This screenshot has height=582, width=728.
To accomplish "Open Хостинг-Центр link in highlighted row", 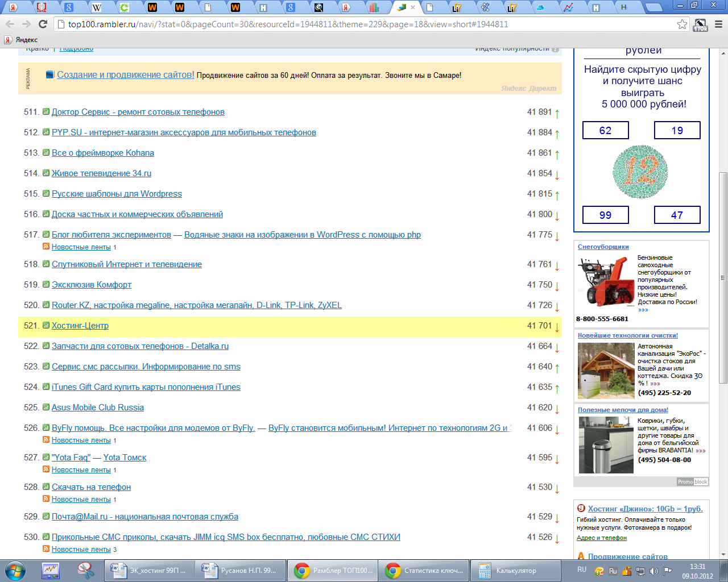I will tap(80, 326).
